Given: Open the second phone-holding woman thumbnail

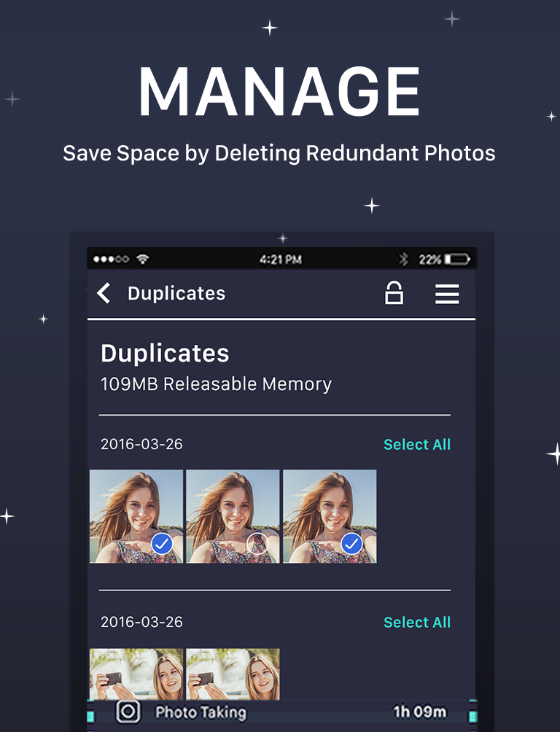Looking at the screenshot, I should (x=233, y=674).
